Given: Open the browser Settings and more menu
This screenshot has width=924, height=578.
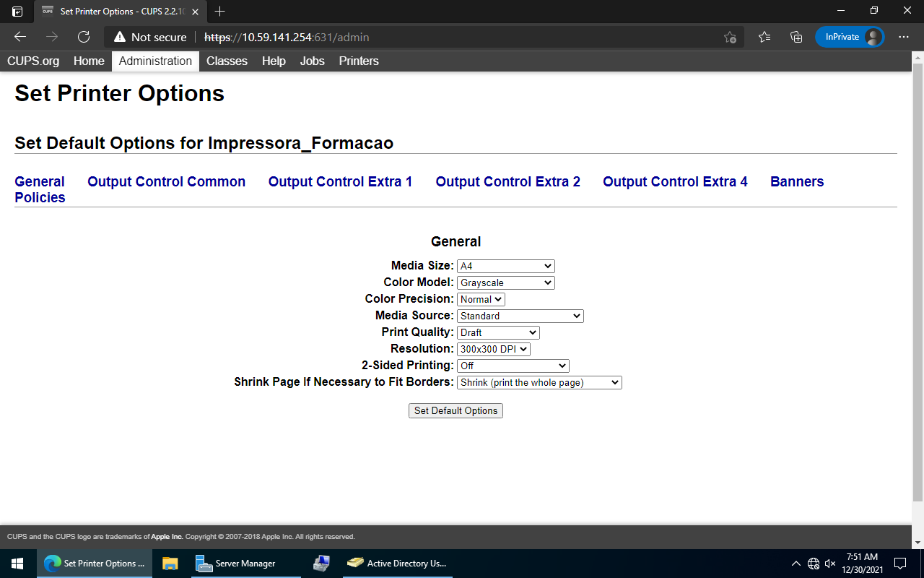Looking at the screenshot, I should (904, 37).
